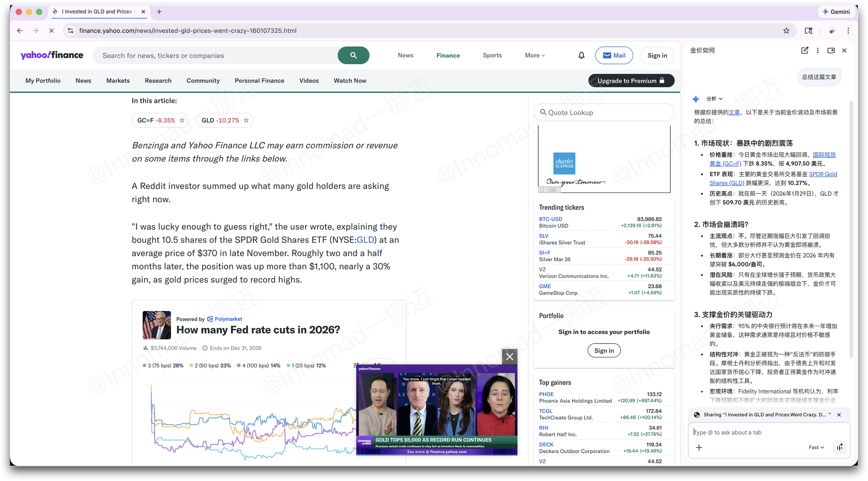Image resolution: width=868 pixels, height=481 pixels.
Task: Switch to Personal Finance section
Action: pyautogui.click(x=259, y=81)
